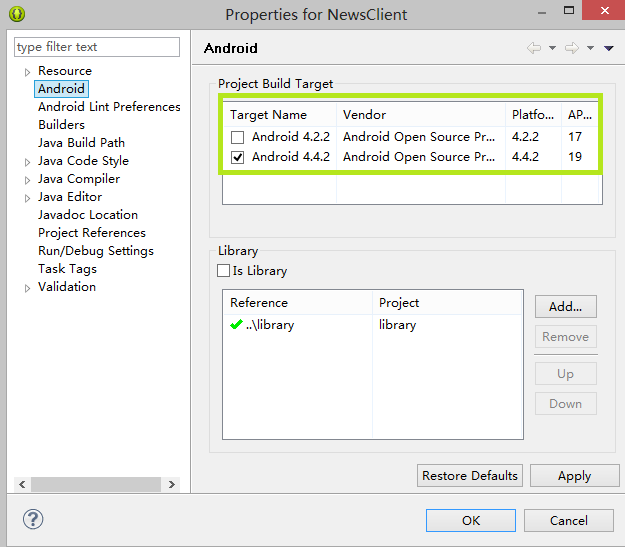Click the Eclipse icon in title bar
Viewport: 625px width, 547px height.
[x=17, y=14]
